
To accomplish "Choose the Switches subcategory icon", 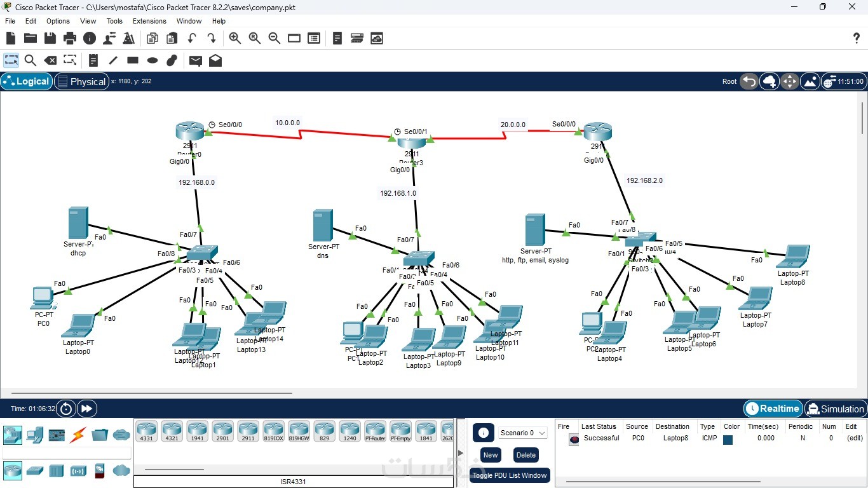I will 35,471.
